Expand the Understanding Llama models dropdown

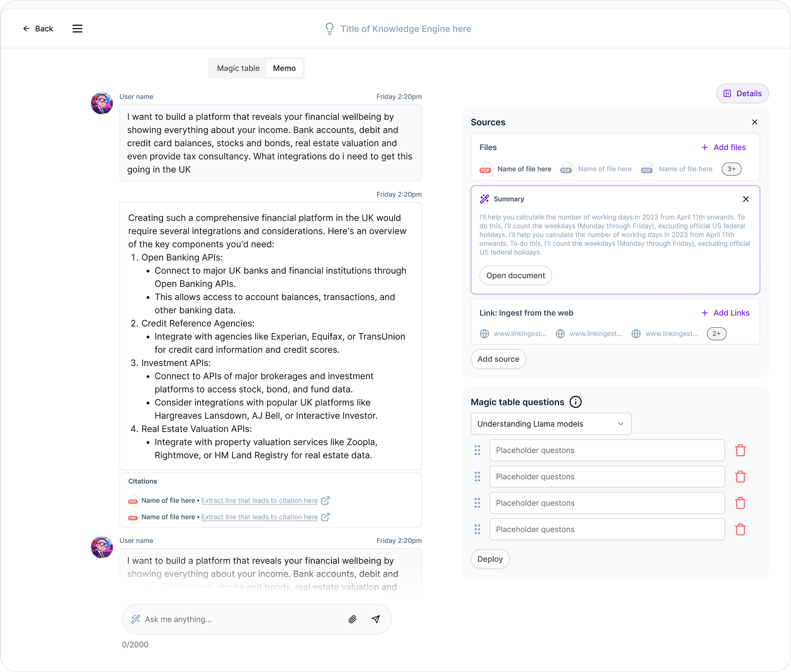551,424
